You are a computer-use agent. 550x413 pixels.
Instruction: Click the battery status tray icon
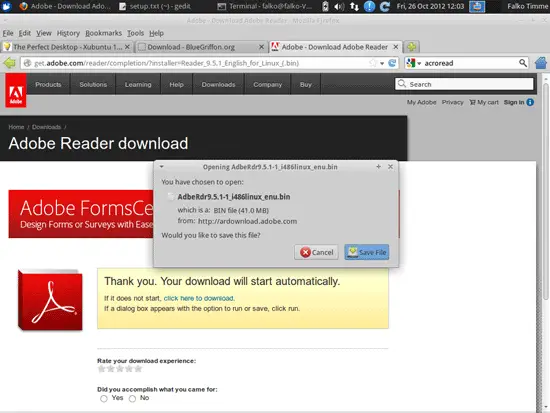click(x=325, y=6)
